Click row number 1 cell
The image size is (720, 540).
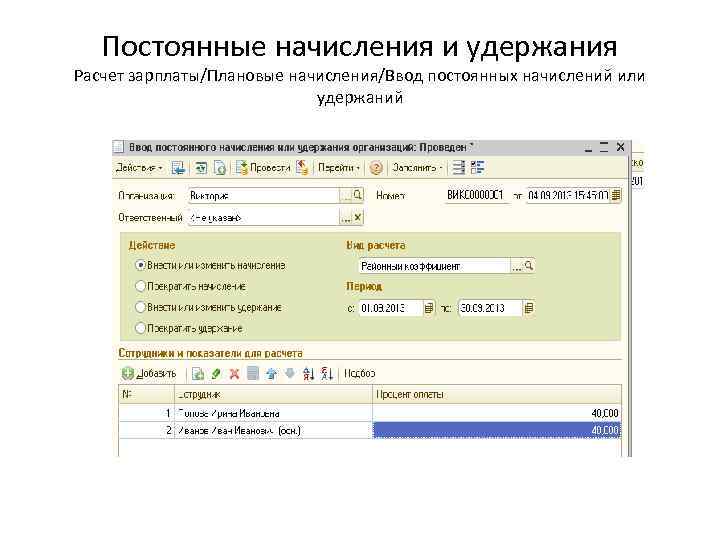(x=146, y=413)
